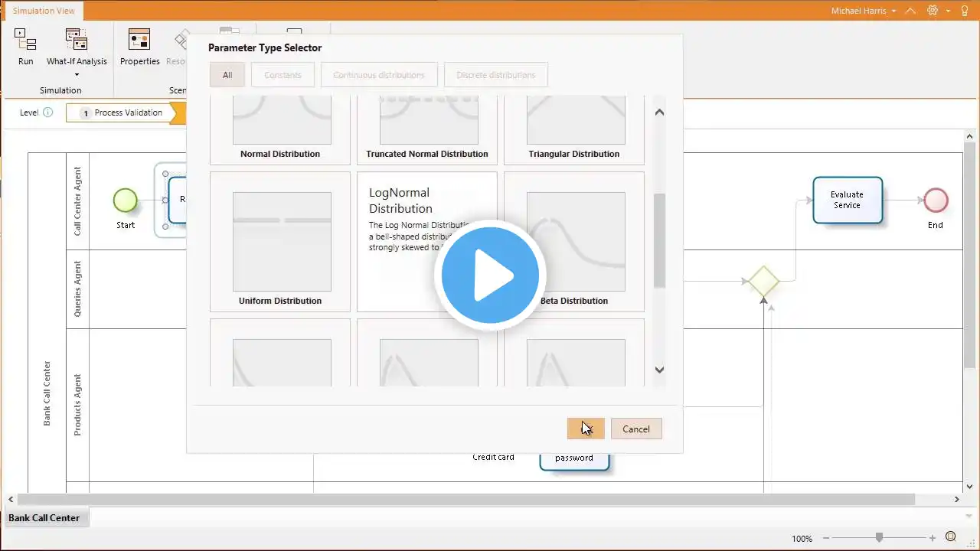Click the Cancel button in the dialog

click(x=636, y=429)
